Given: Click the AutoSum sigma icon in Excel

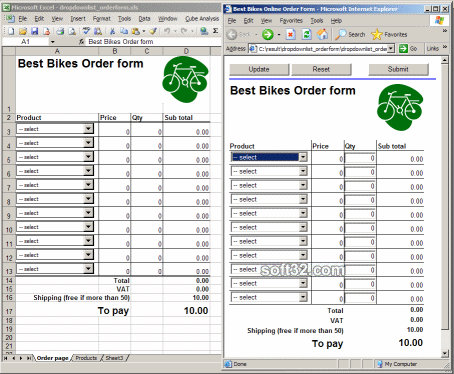Looking at the screenshot, I should pyautogui.click(x=216, y=31).
